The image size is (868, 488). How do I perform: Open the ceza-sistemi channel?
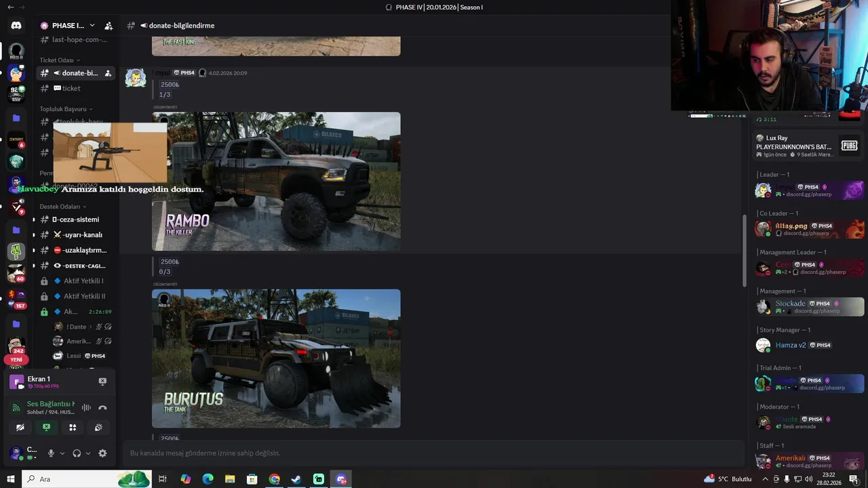pos(76,220)
